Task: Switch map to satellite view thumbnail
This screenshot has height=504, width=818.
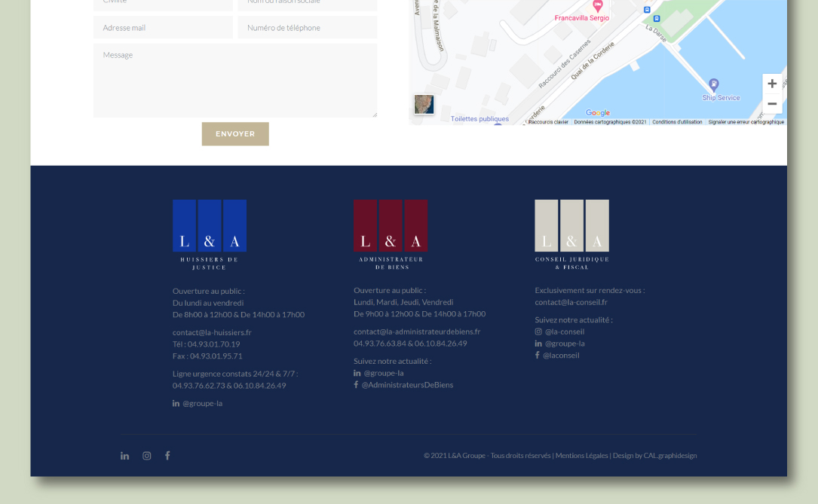Action: [424, 104]
